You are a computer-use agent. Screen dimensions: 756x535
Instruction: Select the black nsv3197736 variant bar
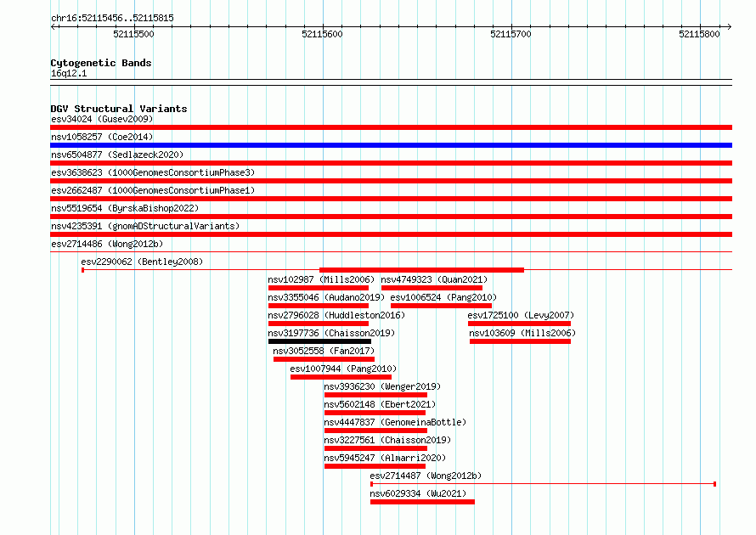(319, 341)
